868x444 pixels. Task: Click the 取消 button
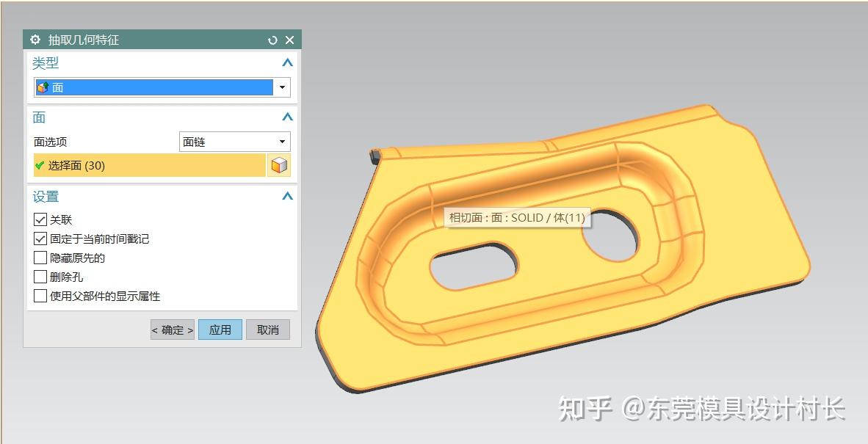(x=267, y=330)
